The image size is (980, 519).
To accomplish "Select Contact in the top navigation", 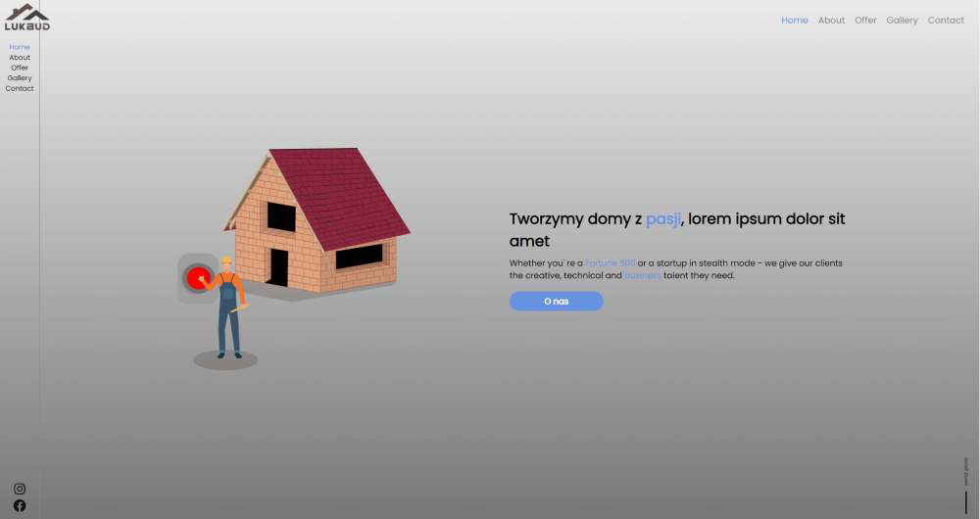I will 946,20.
